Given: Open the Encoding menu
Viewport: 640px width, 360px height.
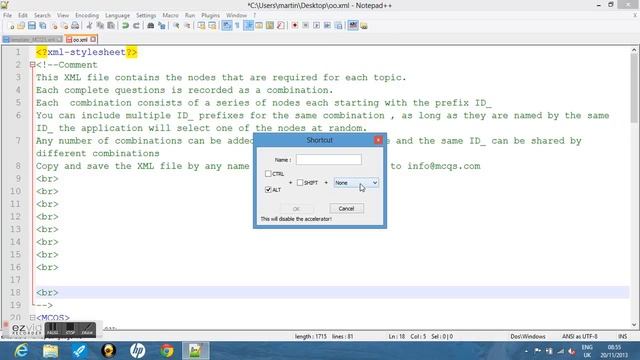Looking at the screenshot, I should pyautogui.click(x=87, y=16).
